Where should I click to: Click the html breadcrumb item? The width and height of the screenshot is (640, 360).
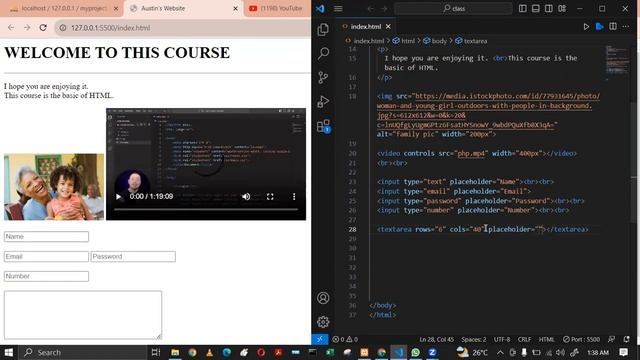coord(407,41)
